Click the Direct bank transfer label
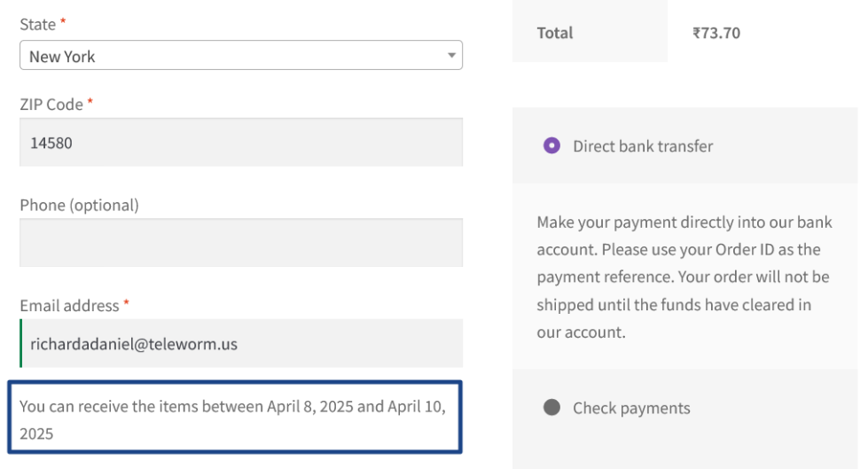This screenshot has height=469, width=868. pos(643,146)
